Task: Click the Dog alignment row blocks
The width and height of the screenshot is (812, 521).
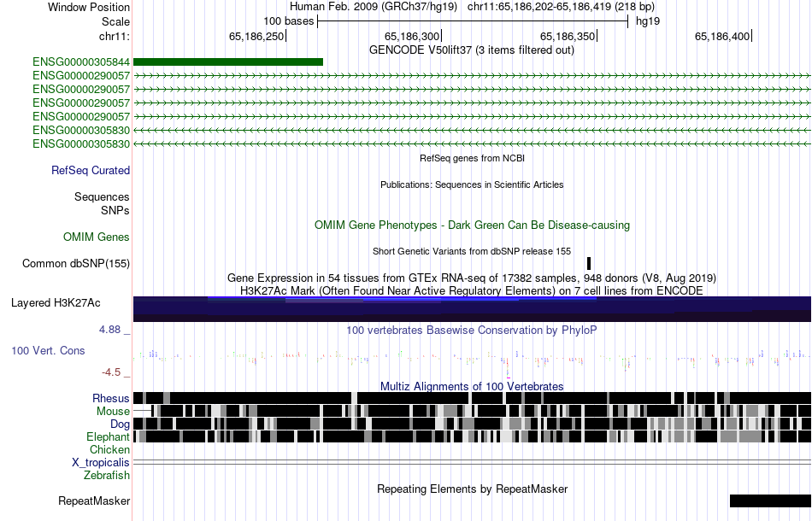Action: click(472, 424)
